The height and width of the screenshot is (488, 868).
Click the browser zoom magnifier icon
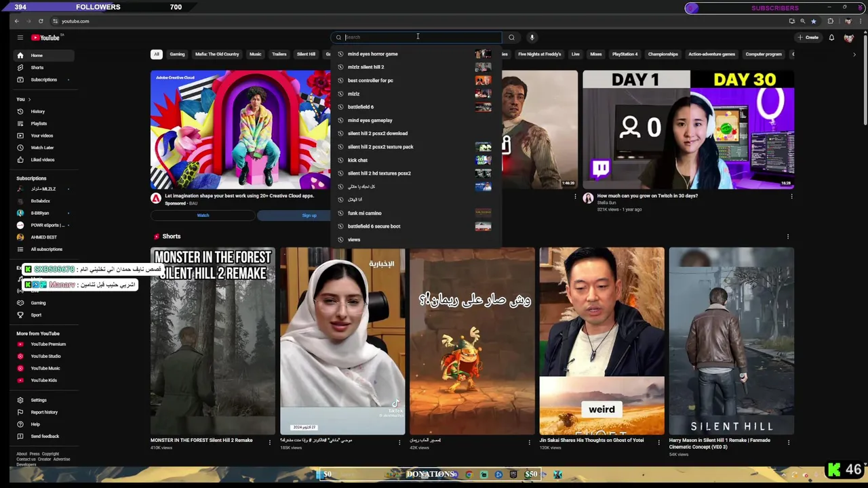tap(803, 21)
